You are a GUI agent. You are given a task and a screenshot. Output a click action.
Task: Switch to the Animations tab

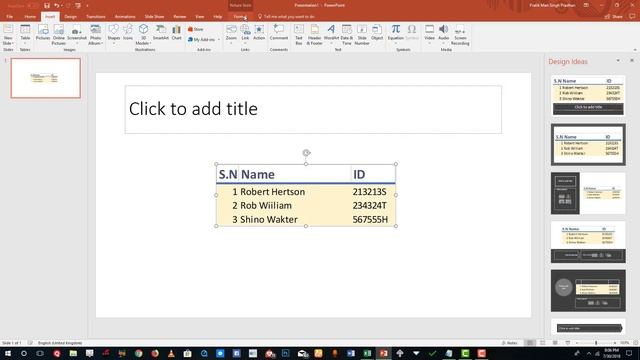(x=125, y=17)
